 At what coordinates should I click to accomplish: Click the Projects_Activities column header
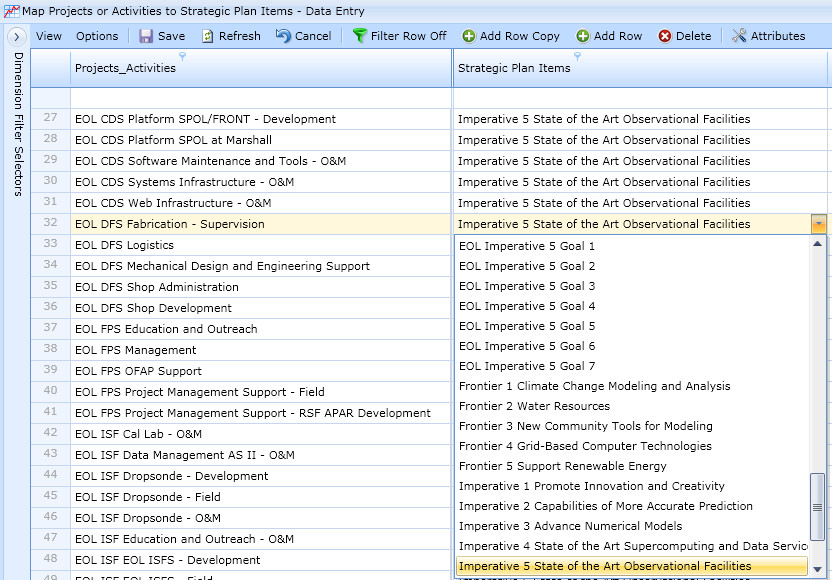tap(261, 68)
